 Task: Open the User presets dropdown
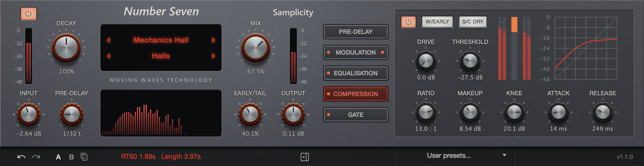tap(454, 156)
